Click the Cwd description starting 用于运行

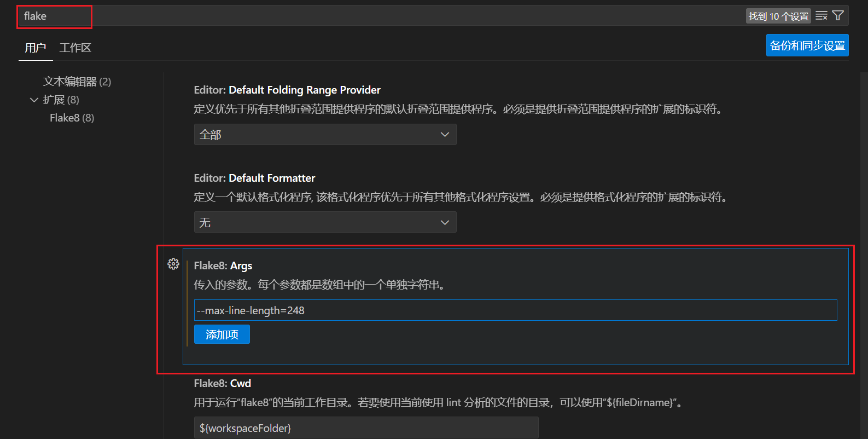tap(439, 402)
